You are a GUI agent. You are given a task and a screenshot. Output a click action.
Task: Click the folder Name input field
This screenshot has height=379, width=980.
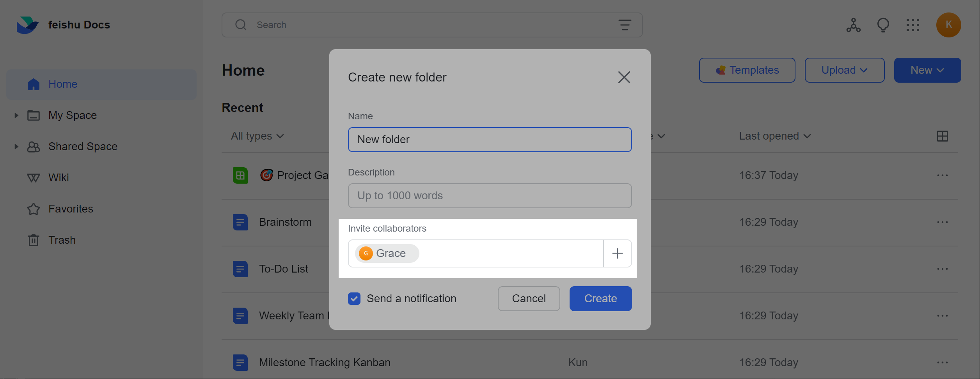coord(489,140)
